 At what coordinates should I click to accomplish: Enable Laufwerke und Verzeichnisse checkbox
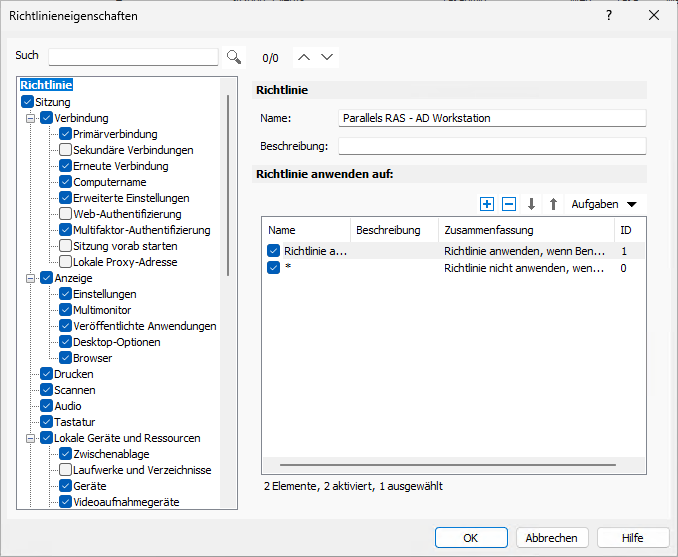[x=66, y=470]
